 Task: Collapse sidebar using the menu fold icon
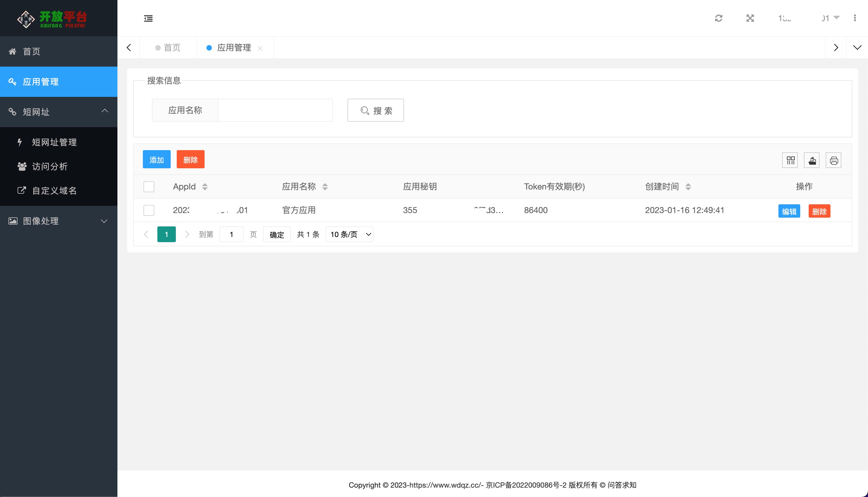pyautogui.click(x=148, y=18)
